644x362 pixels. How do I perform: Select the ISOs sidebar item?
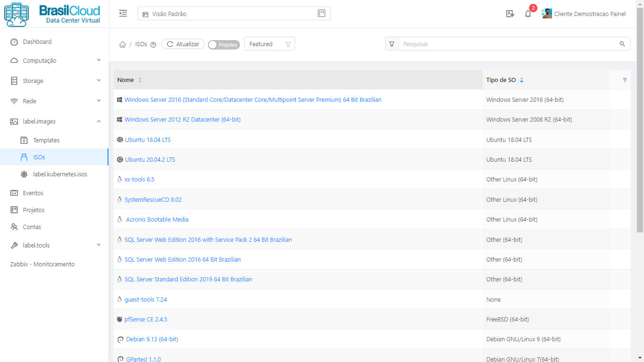(54, 157)
